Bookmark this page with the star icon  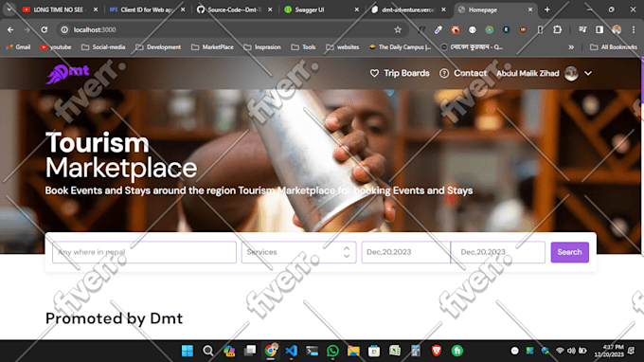tap(398, 29)
